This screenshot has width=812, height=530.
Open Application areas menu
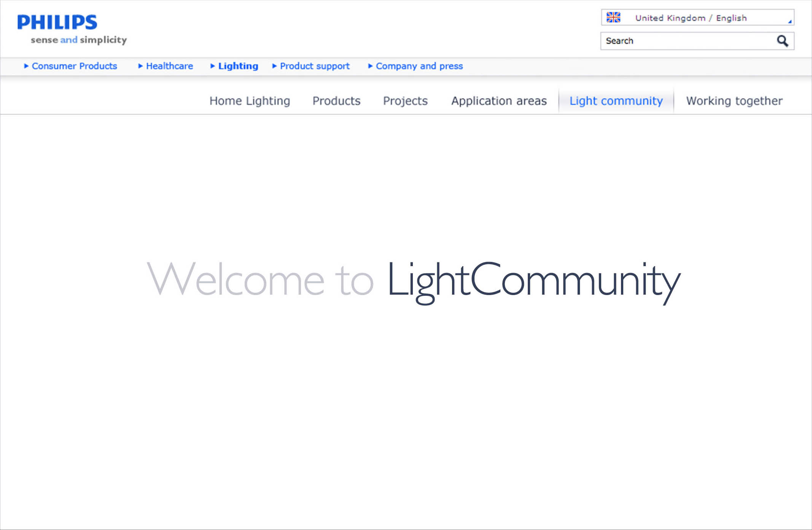[499, 101]
